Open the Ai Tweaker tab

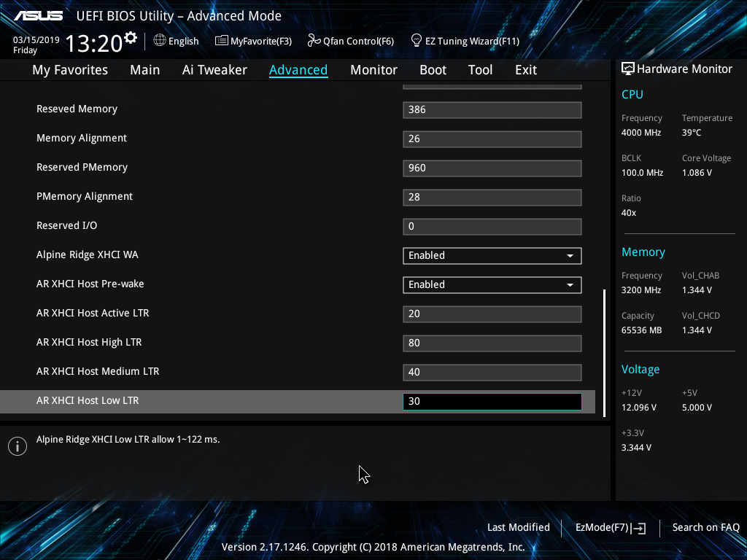pos(214,70)
